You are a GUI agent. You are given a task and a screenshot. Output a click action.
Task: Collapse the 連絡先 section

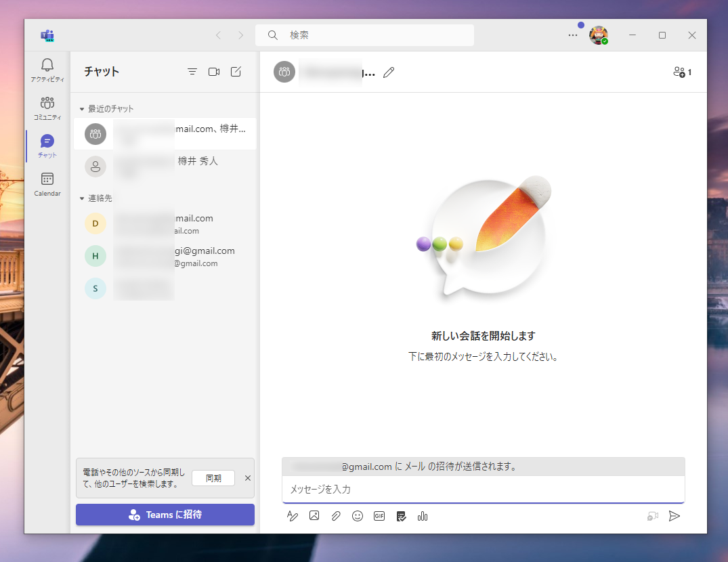81,198
